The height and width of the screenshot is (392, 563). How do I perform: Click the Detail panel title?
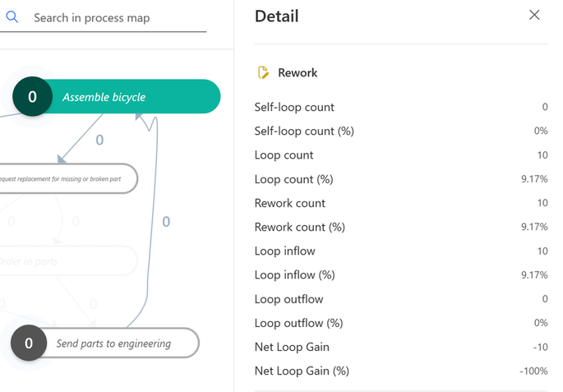point(276,16)
